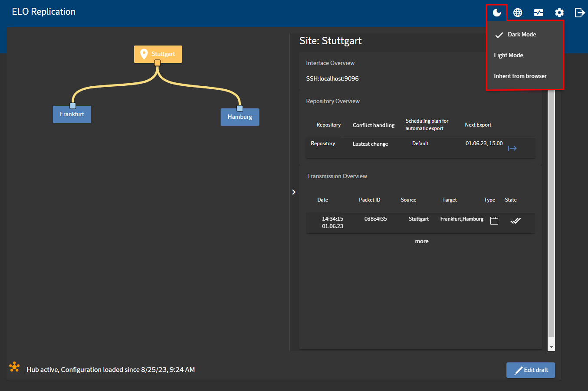The height and width of the screenshot is (391, 588).
Task: Click the vertical scrollbar thumb
Action: click(x=552, y=212)
